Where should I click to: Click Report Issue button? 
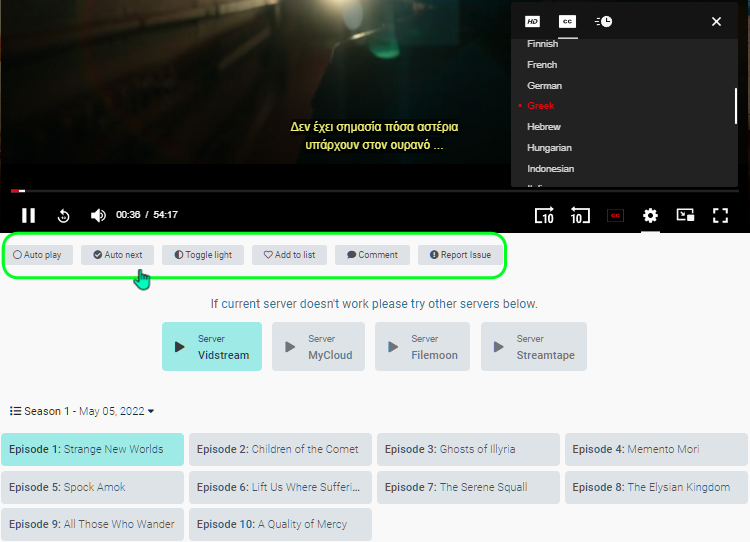460,255
